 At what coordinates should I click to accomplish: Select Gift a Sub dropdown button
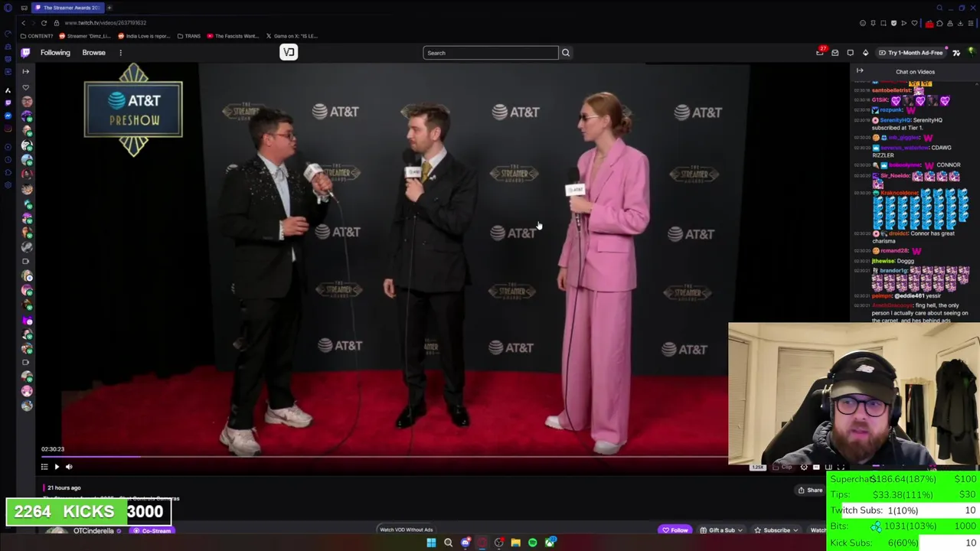tap(721, 530)
